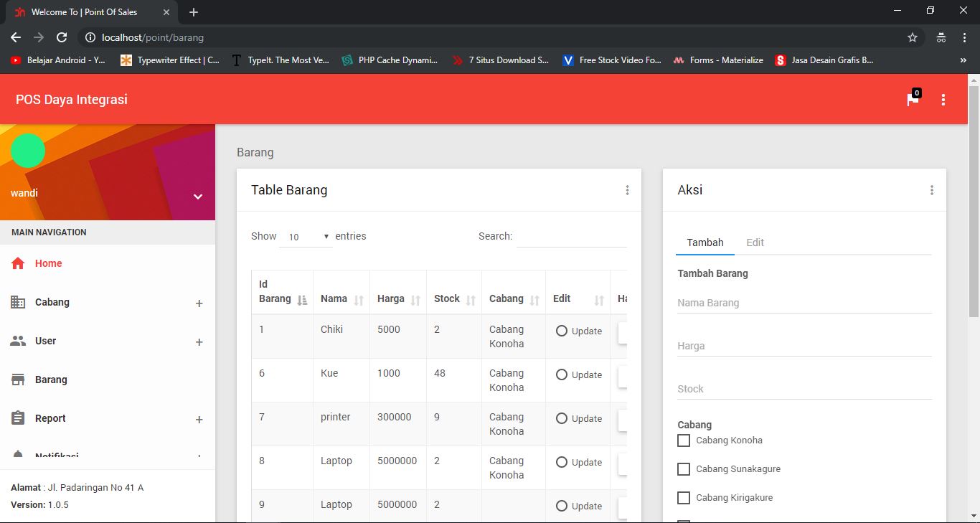Open the three-dot menu on the Aksi panel
Screen dimensions: 980x523
932,189
